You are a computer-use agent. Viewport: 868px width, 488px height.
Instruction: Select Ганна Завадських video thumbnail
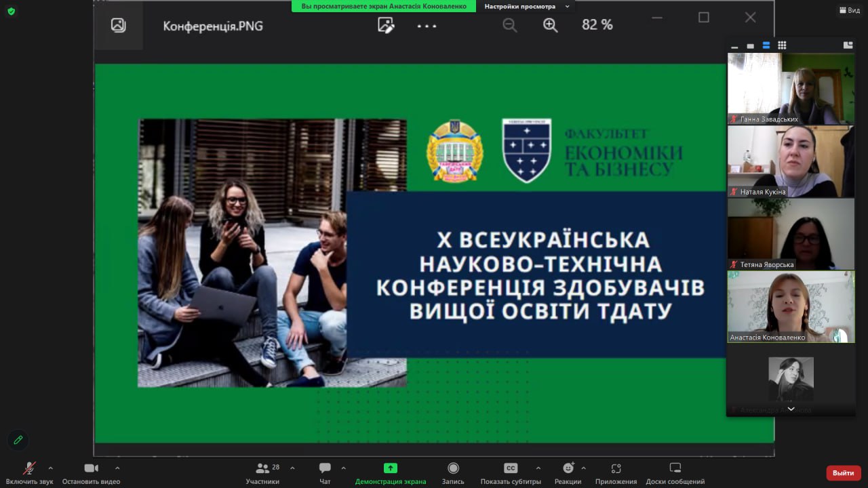(791, 89)
